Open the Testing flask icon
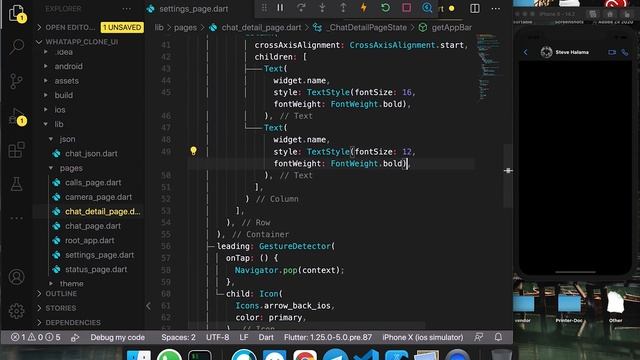640x360 pixels. pyautogui.click(x=16, y=184)
